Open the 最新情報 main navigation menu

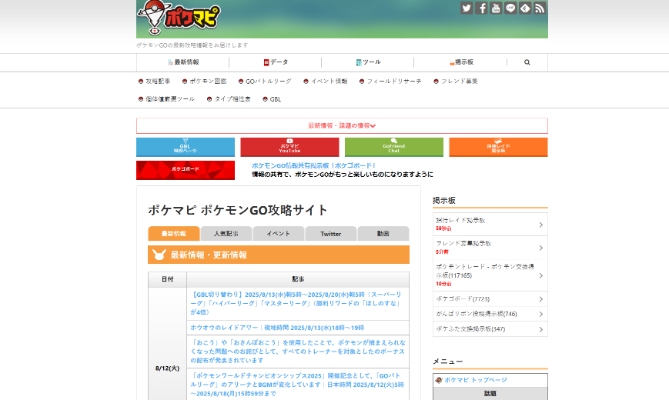pyautogui.click(x=183, y=62)
